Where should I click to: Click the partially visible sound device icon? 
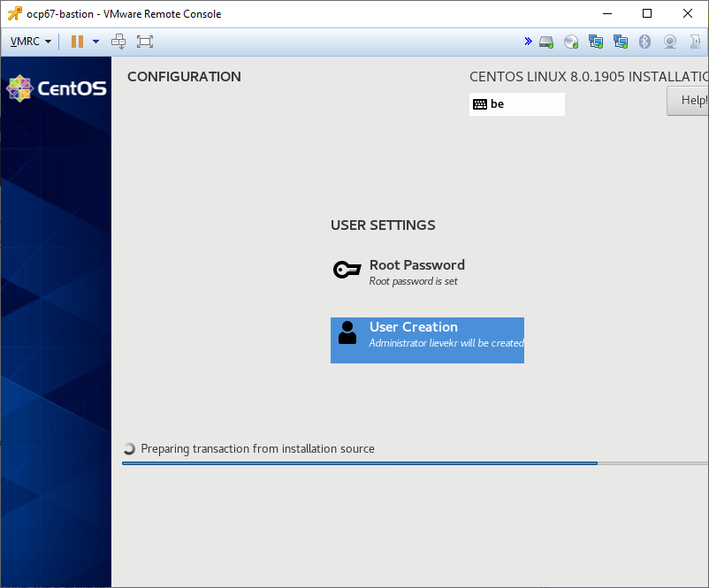click(695, 42)
